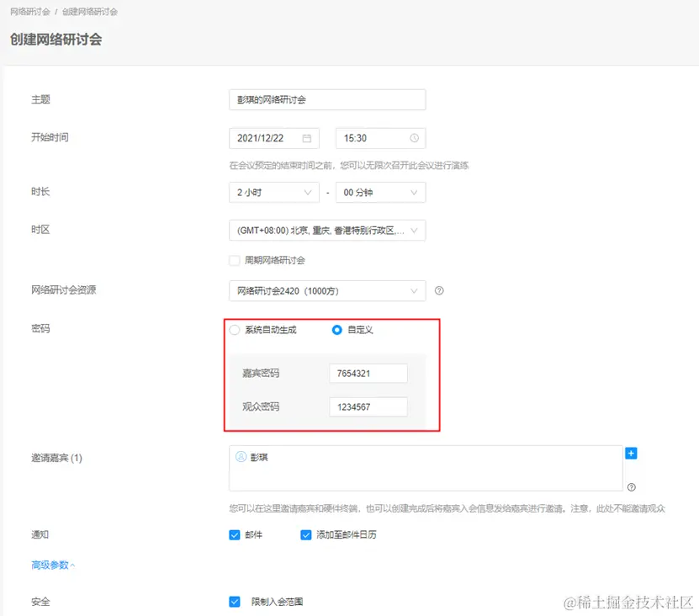This screenshot has width=699, height=616.
Task: Open the 2 小时 duration hours dropdown
Action: point(274,192)
